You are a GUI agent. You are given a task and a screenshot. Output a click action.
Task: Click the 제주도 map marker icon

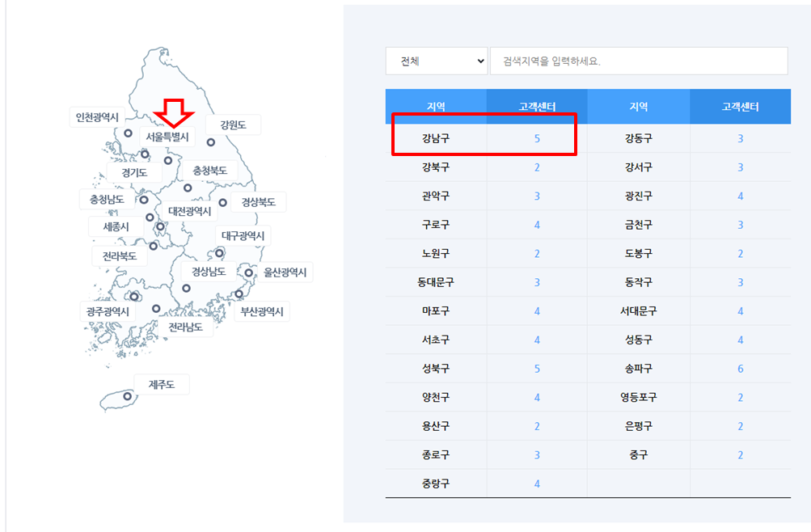127,396
